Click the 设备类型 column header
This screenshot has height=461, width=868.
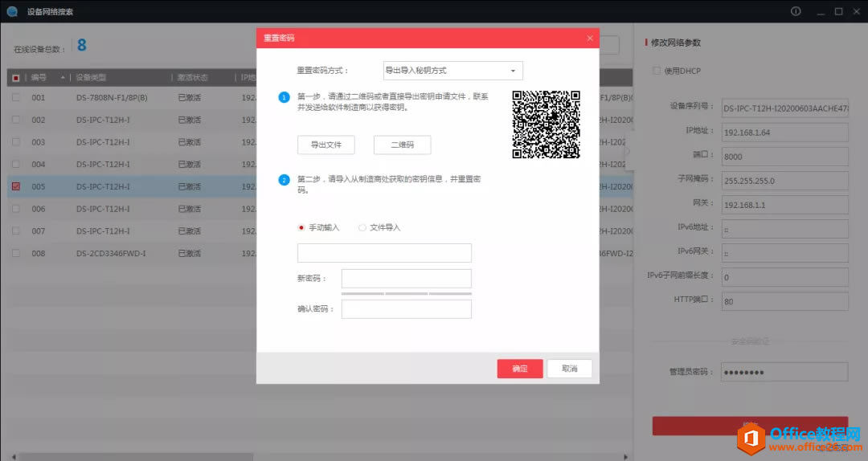pyautogui.click(x=91, y=77)
